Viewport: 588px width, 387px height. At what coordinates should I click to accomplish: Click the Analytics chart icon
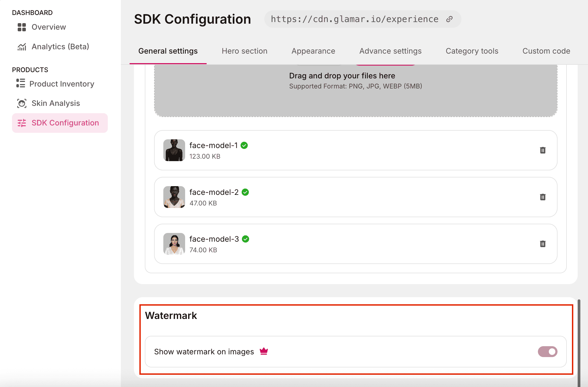click(x=22, y=47)
